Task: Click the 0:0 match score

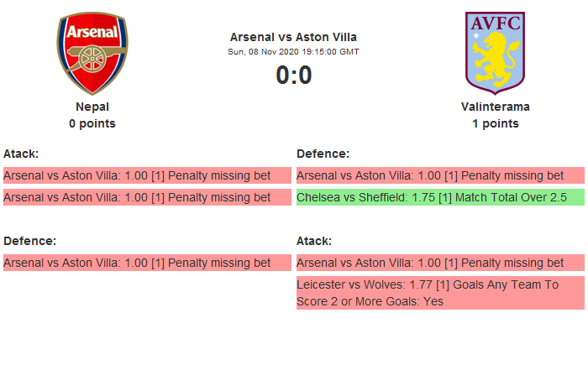Action: pyautogui.click(x=293, y=76)
